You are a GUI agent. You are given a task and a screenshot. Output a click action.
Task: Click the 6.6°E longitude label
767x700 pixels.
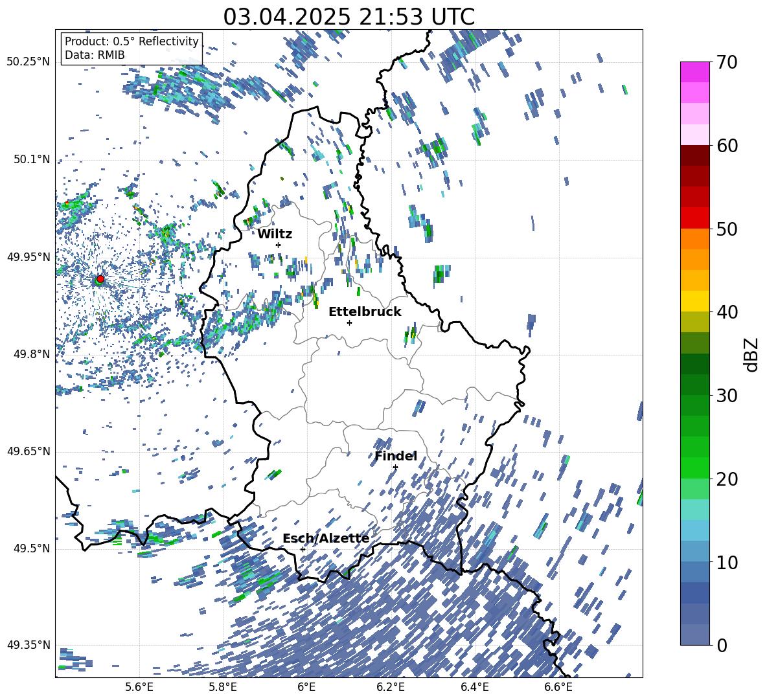pos(558,687)
